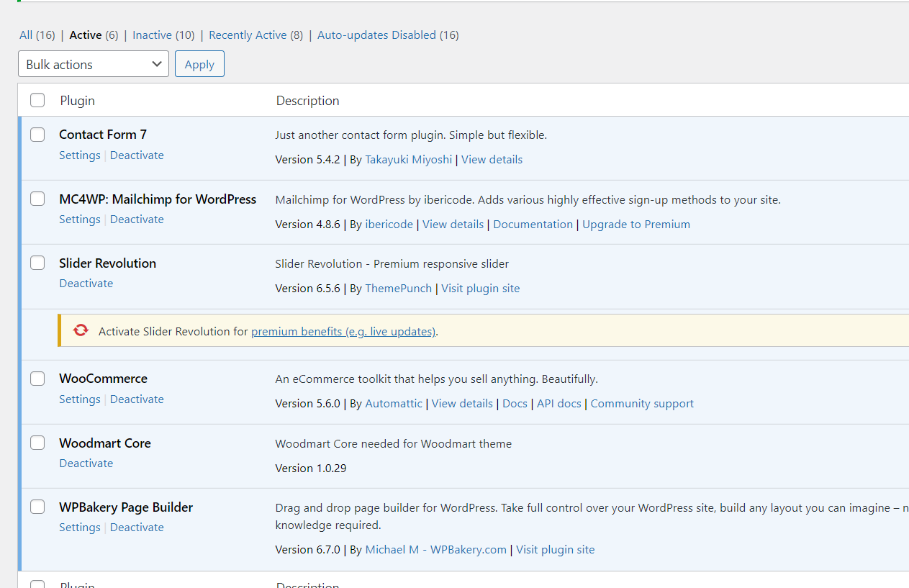
Task: Show All plugins list
Action: point(26,35)
